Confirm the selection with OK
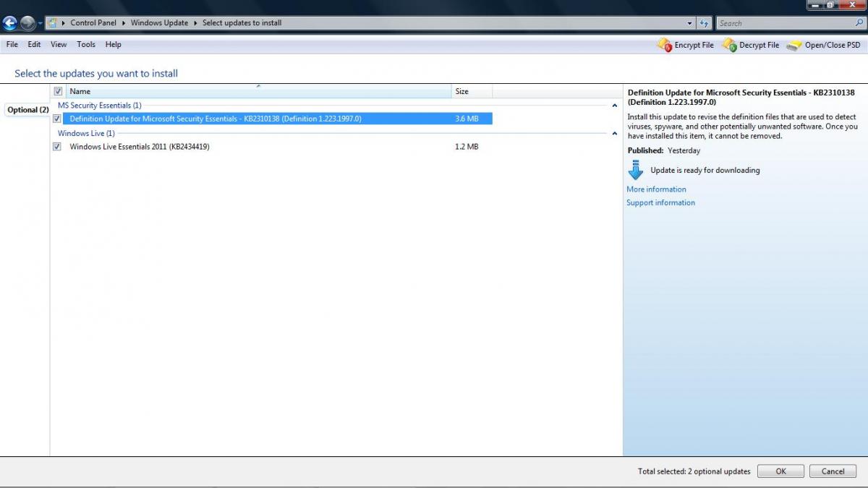The image size is (868, 488). click(x=780, y=471)
